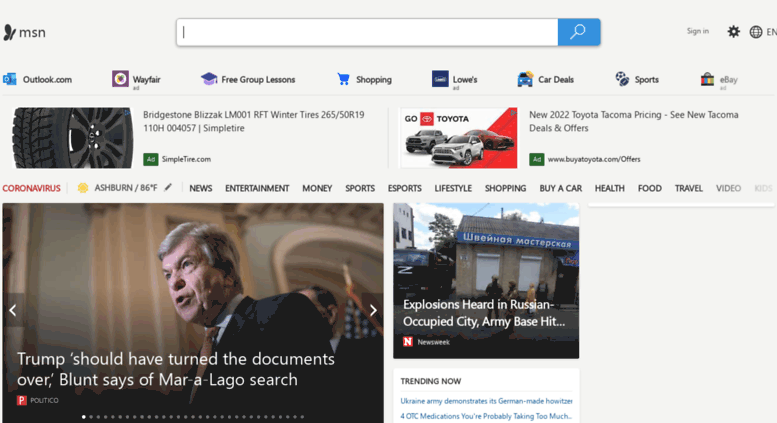Click the Shopping cart icon

coord(343,79)
